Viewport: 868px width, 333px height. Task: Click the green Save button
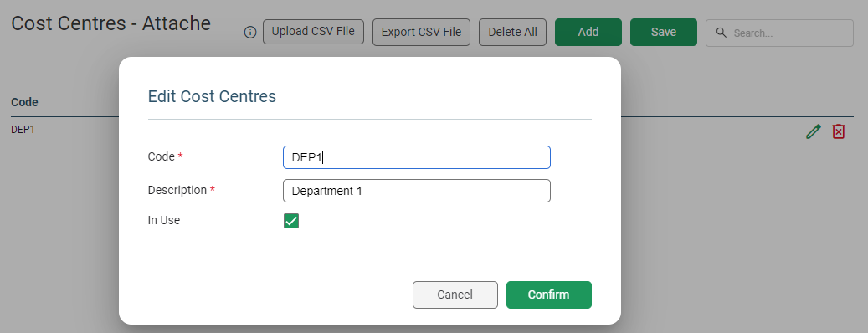pos(664,32)
